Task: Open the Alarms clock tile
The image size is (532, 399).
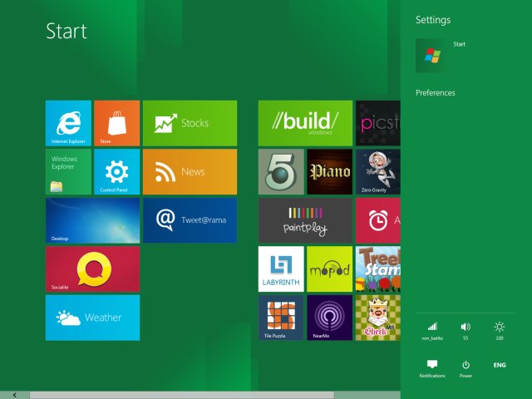Action: click(x=378, y=220)
